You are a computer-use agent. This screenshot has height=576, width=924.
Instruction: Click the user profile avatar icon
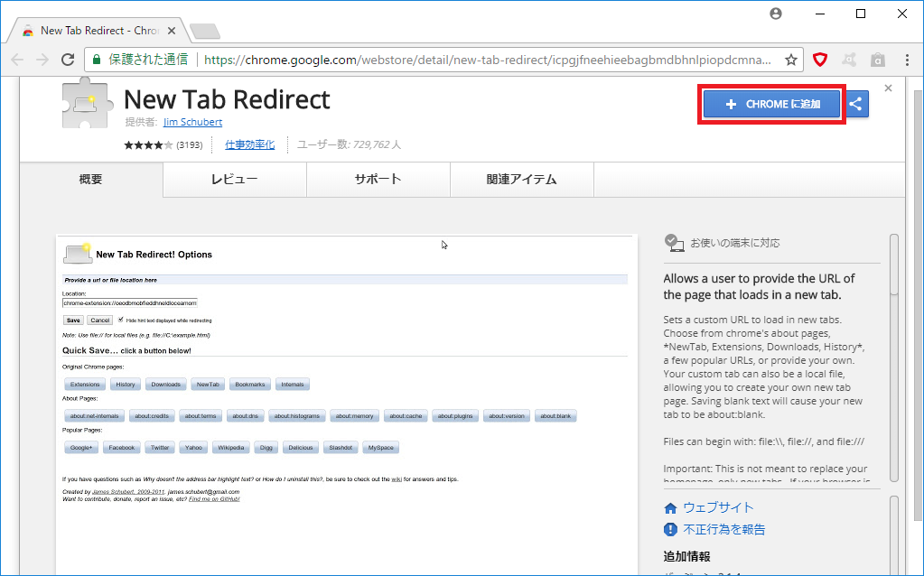[x=776, y=14]
